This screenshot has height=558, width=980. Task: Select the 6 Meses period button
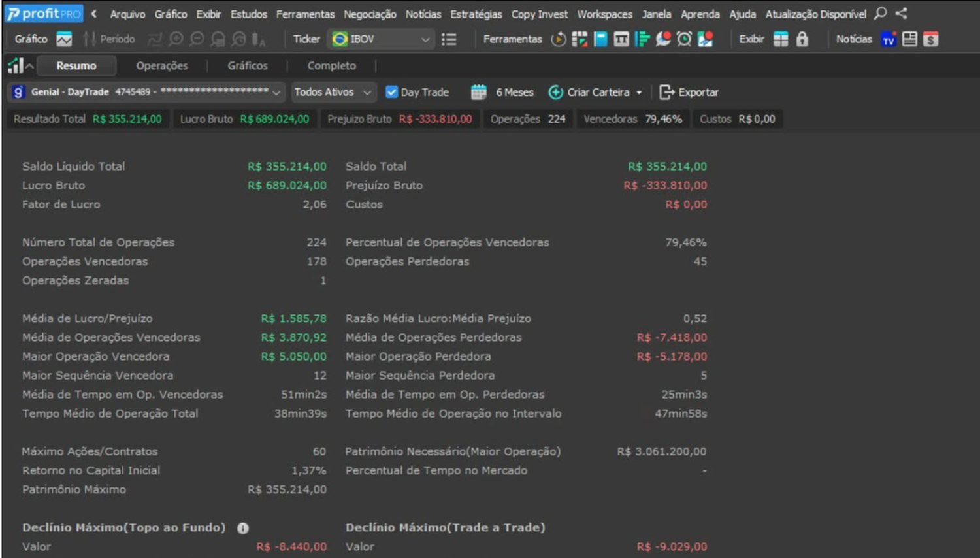pyautogui.click(x=515, y=92)
